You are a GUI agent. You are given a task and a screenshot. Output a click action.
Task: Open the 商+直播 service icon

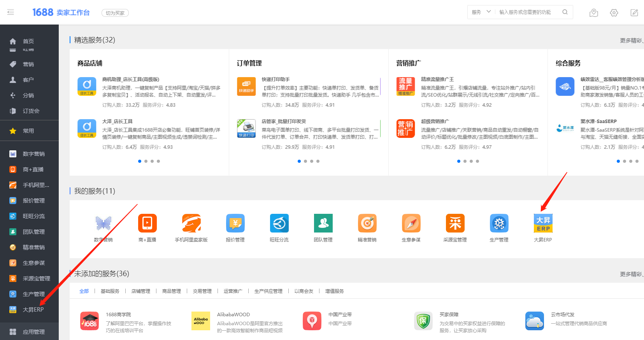[147, 223]
